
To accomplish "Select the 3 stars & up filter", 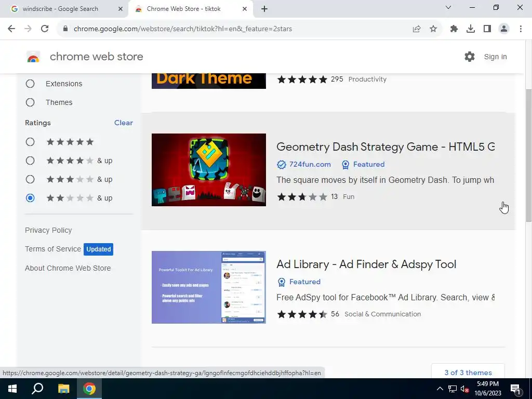I will click(x=30, y=179).
